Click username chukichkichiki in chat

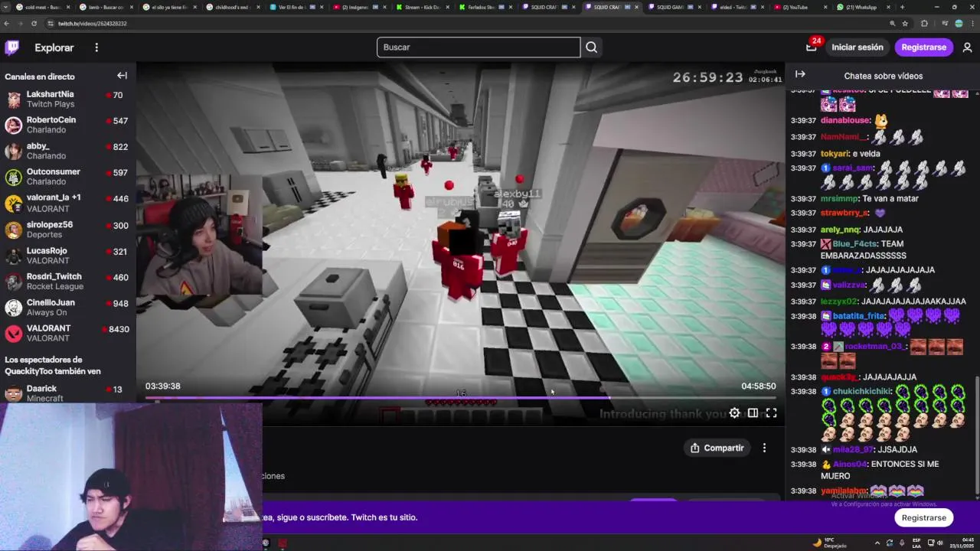[862, 392]
